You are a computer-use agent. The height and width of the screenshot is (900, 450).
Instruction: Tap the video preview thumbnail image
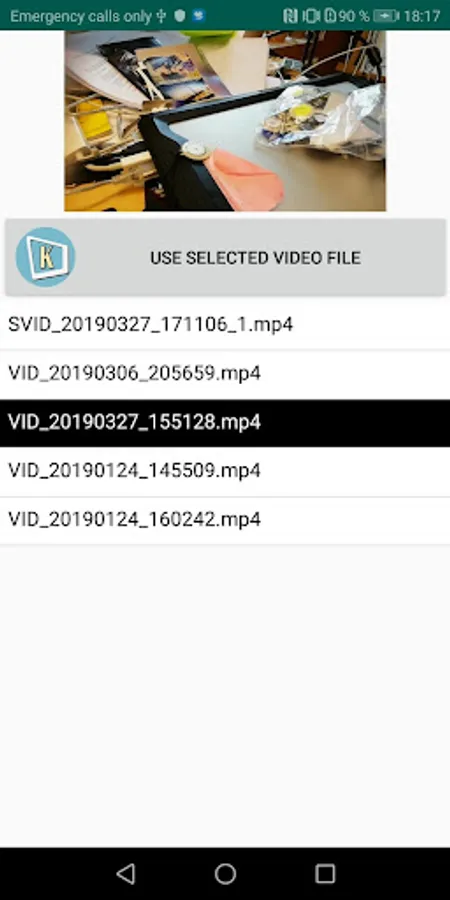225,121
